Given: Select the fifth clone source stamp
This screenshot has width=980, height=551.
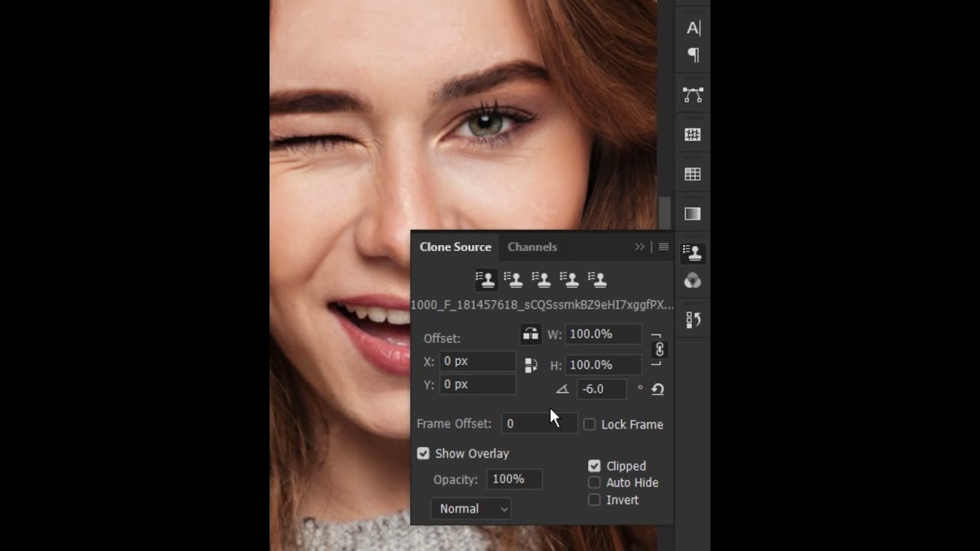Looking at the screenshot, I should 597,279.
